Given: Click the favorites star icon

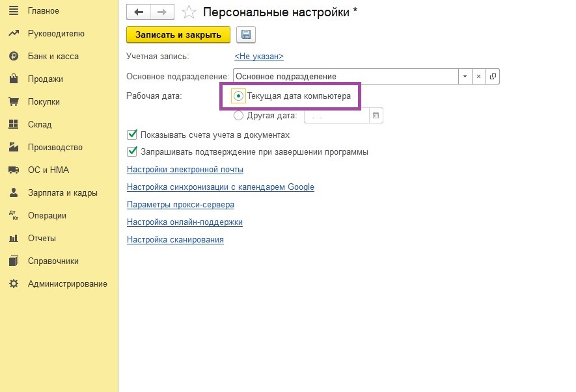Looking at the screenshot, I should click(189, 12).
